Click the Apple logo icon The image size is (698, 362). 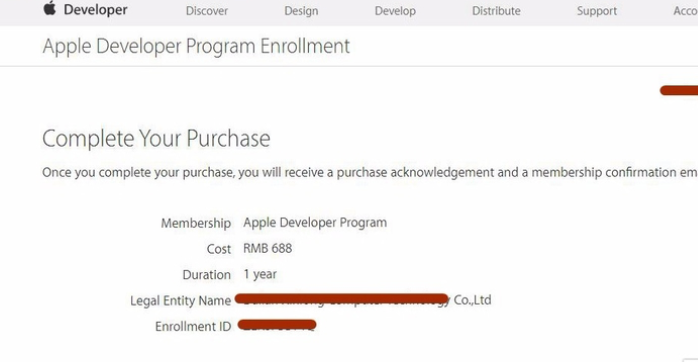coord(49,8)
